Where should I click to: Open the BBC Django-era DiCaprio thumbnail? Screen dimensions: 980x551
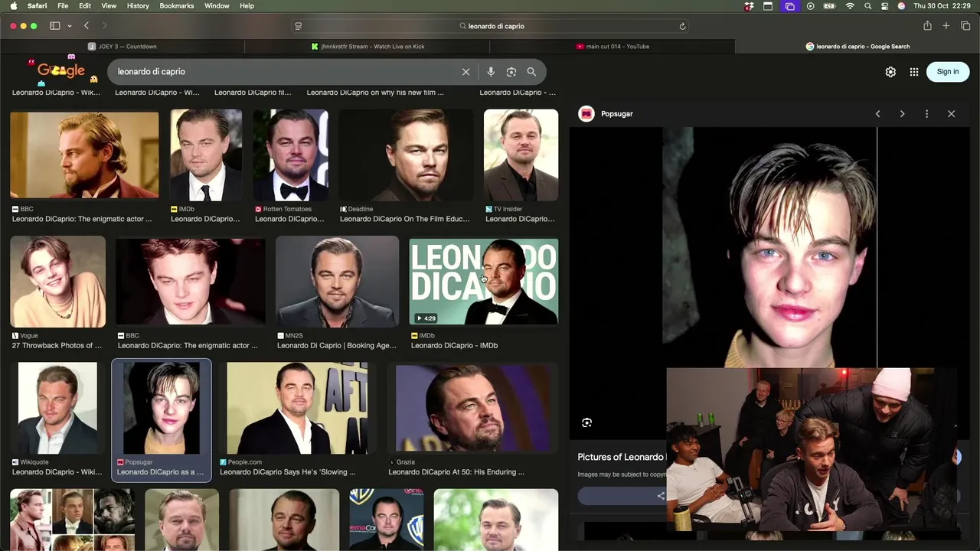click(84, 155)
